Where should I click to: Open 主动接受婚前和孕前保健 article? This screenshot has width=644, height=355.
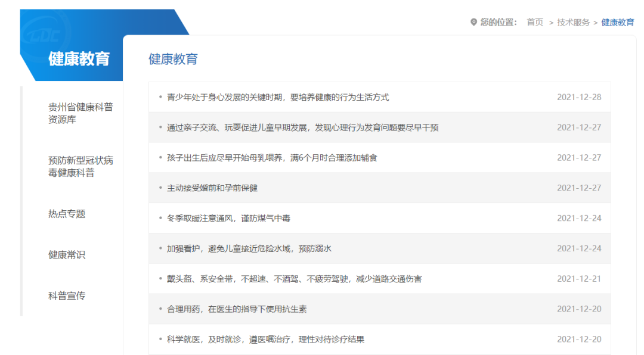pyautogui.click(x=212, y=188)
